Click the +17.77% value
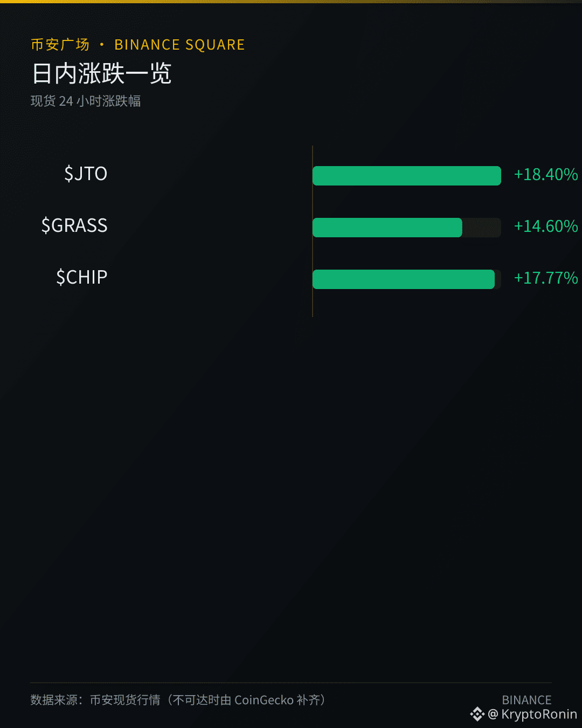 546,278
